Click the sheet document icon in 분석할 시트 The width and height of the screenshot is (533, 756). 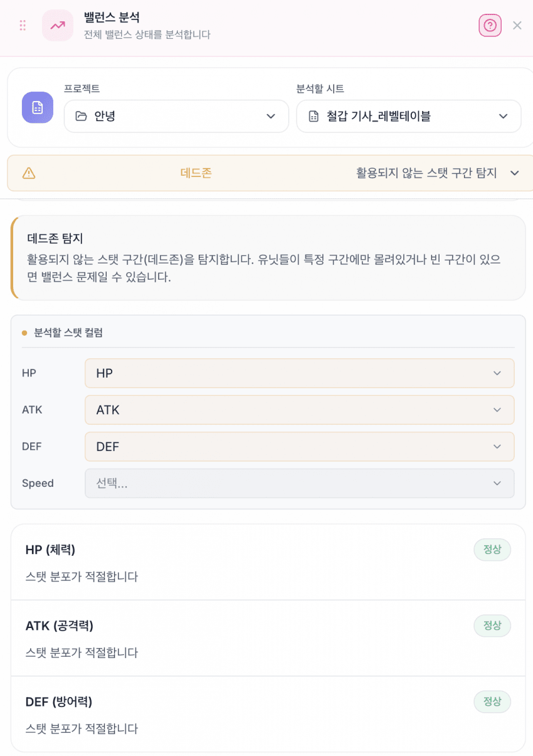(x=314, y=116)
